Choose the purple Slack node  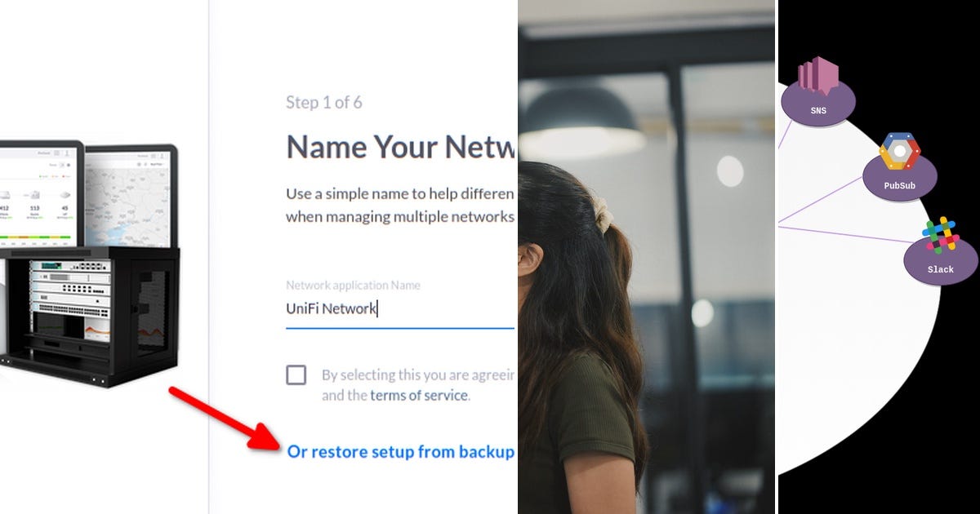point(940,261)
